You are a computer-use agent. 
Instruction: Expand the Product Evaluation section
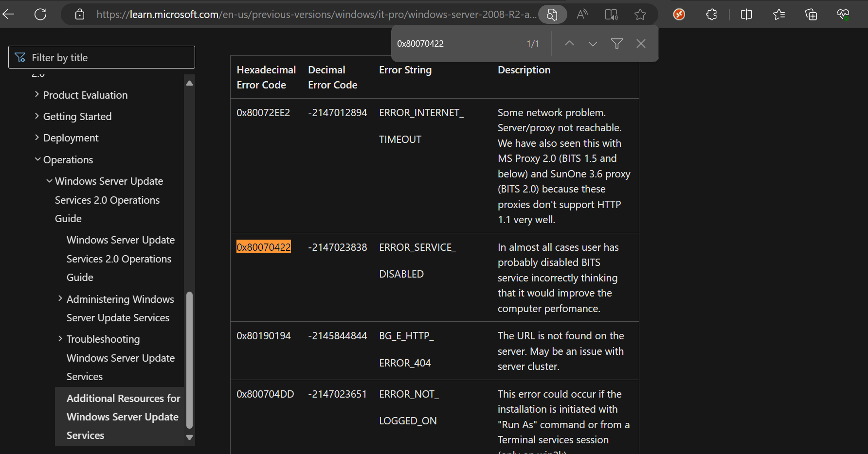click(x=37, y=95)
